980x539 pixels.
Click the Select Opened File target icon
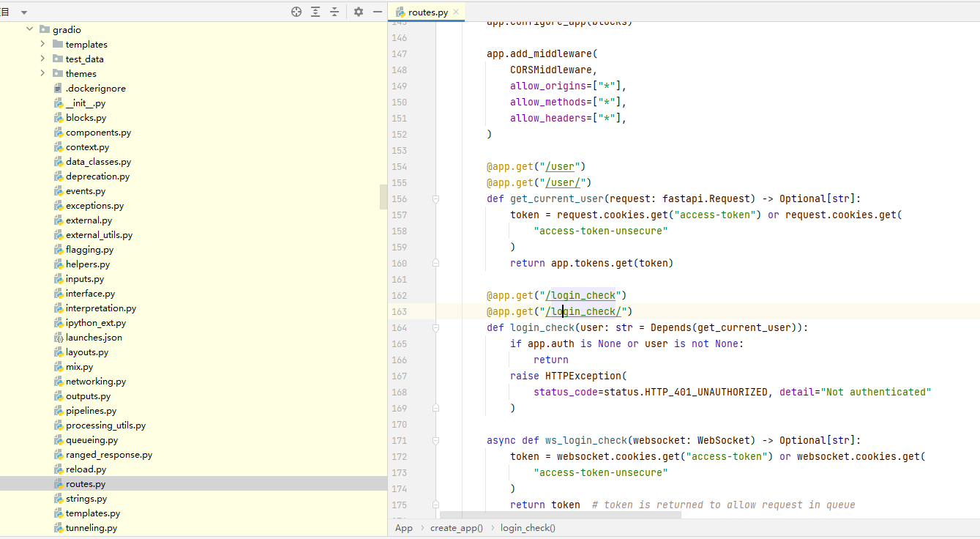[x=296, y=12]
